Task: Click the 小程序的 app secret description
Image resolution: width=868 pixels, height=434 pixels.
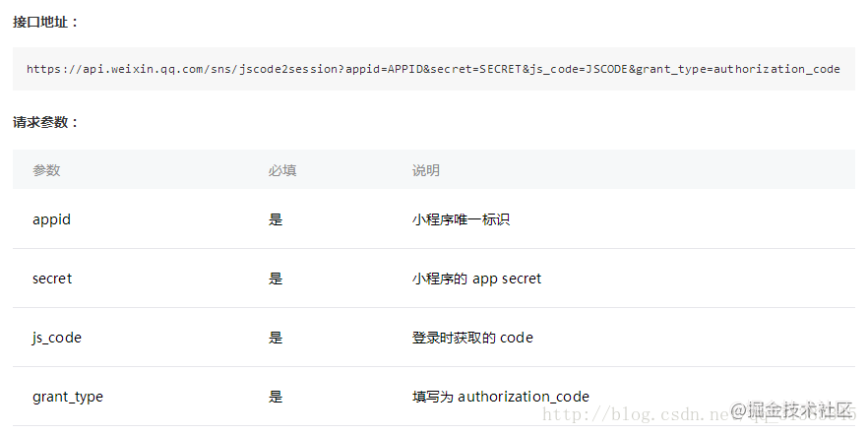Action: coord(476,279)
